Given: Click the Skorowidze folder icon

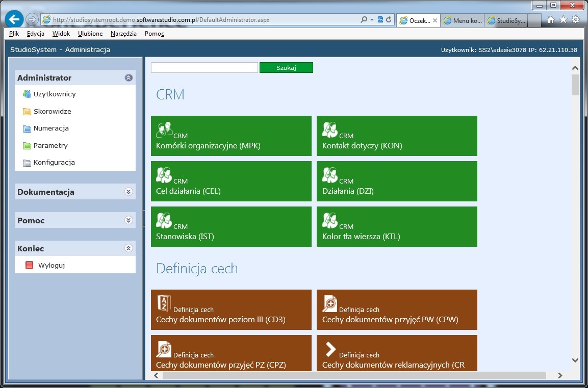Looking at the screenshot, I should (x=27, y=112).
